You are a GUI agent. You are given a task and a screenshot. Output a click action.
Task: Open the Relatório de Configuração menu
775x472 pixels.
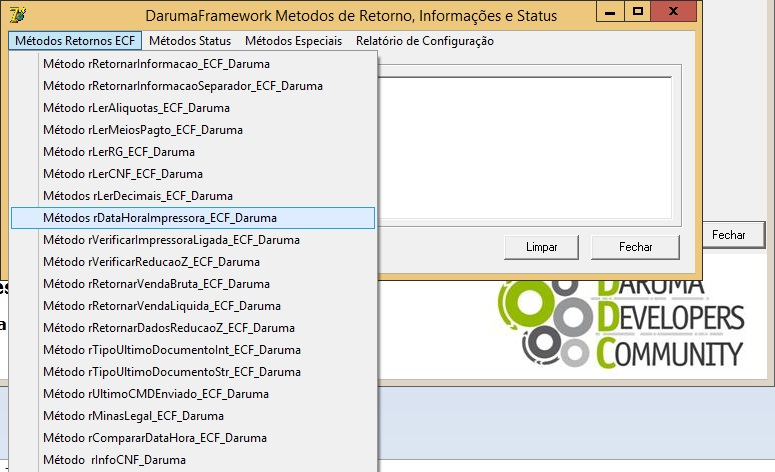click(425, 41)
